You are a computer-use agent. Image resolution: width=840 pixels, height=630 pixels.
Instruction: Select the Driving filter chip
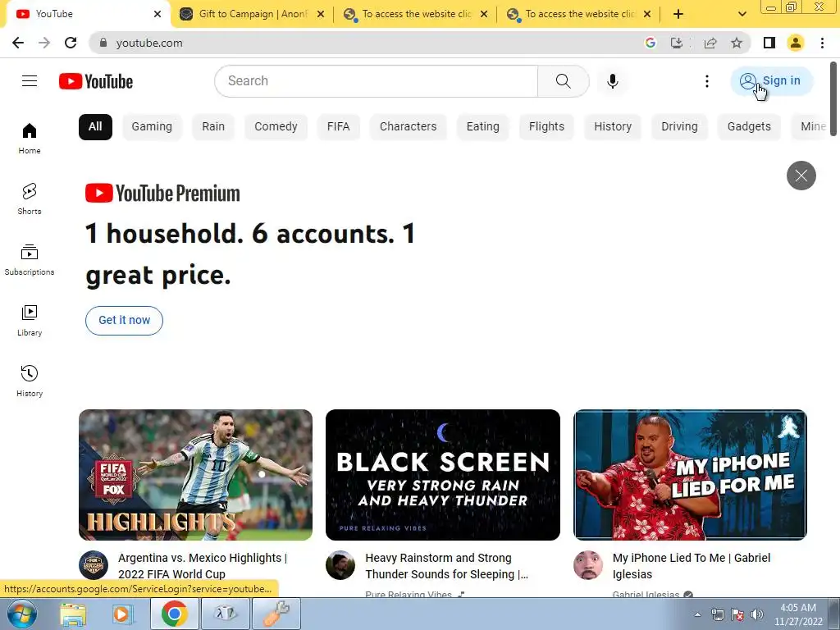pyautogui.click(x=679, y=127)
